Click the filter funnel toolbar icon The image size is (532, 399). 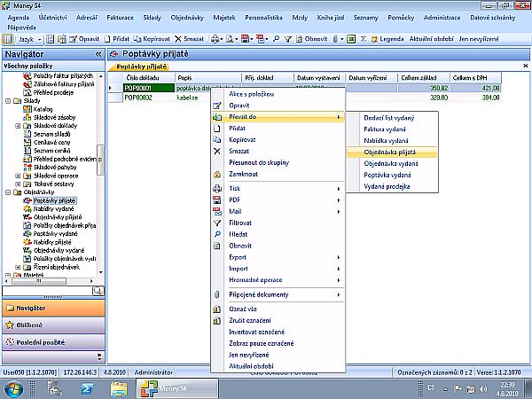tap(287, 39)
